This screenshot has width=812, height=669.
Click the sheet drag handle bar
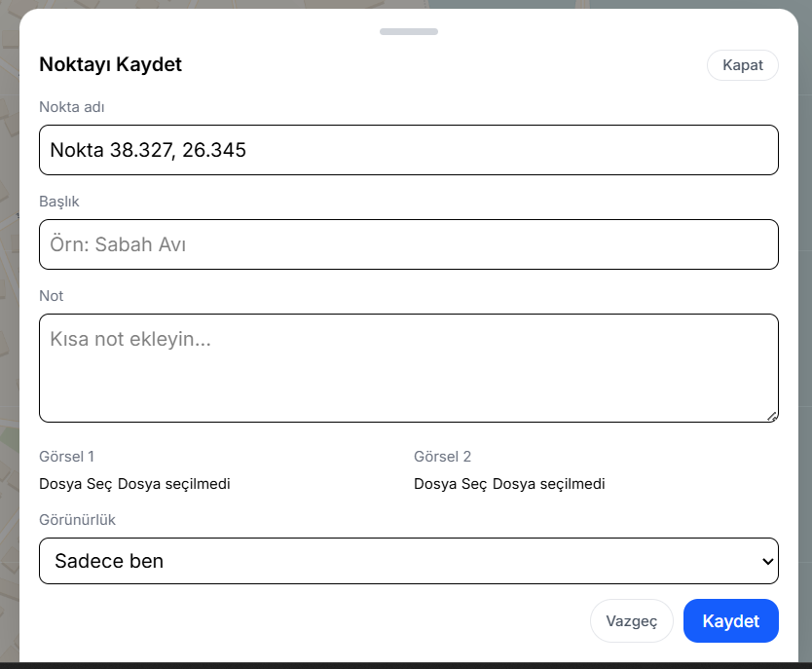[x=408, y=32]
